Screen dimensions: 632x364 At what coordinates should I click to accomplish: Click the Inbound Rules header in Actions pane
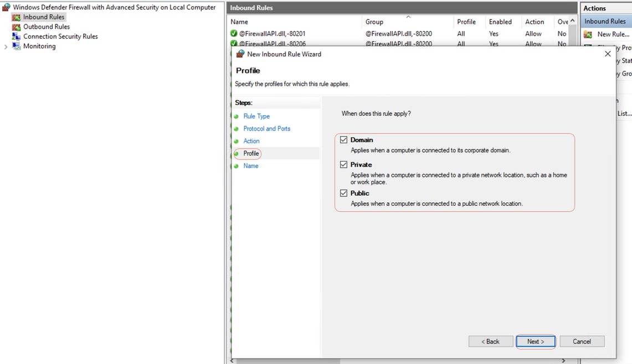[606, 22]
